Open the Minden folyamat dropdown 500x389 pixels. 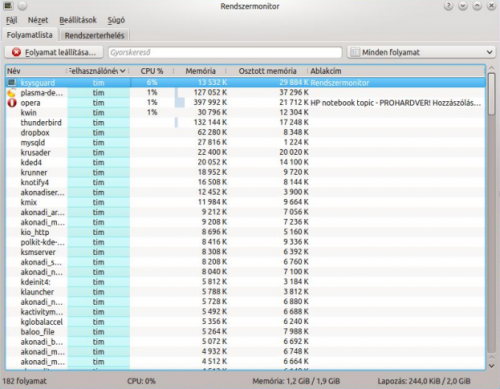421,52
